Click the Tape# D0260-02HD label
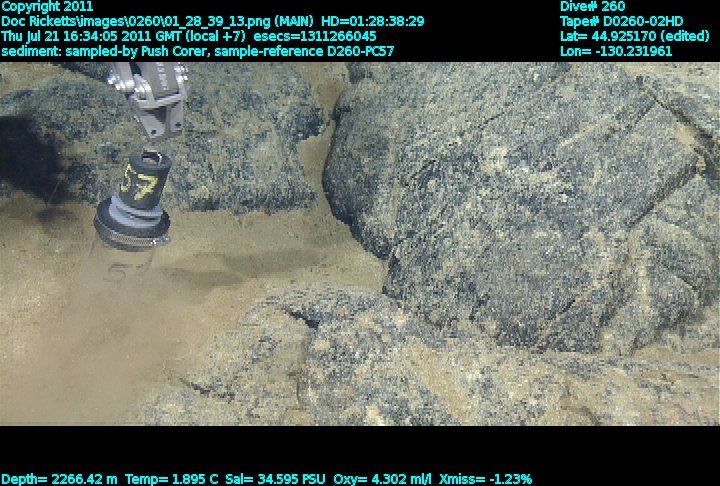This screenshot has height=486, width=720. (x=622, y=21)
